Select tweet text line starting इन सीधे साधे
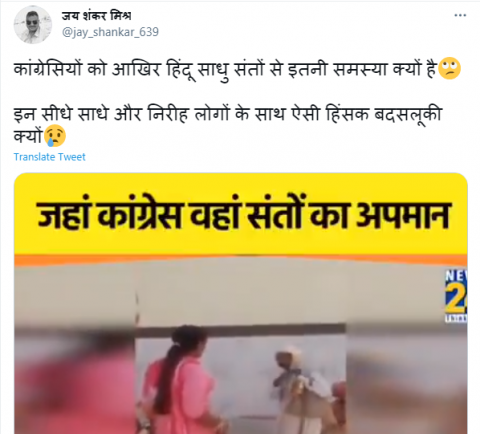Image resolution: width=480 pixels, height=434 pixels. tap(228, 114)
